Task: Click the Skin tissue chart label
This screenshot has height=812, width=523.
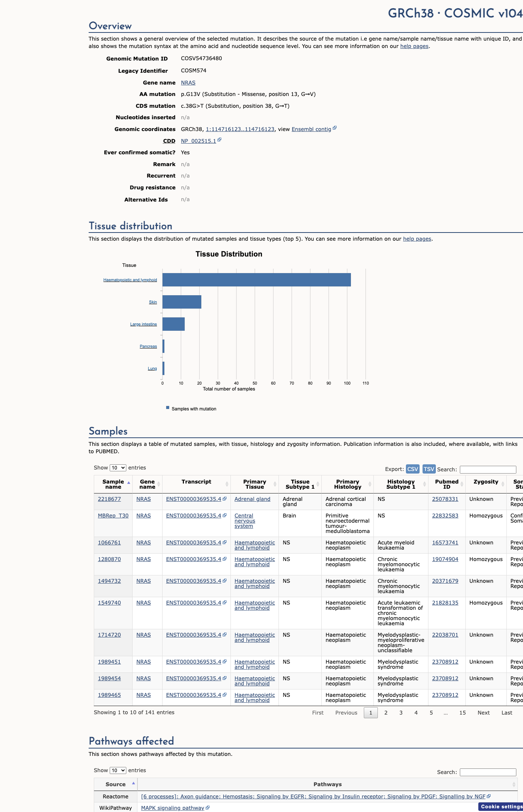Action: (x=153, y=302)
